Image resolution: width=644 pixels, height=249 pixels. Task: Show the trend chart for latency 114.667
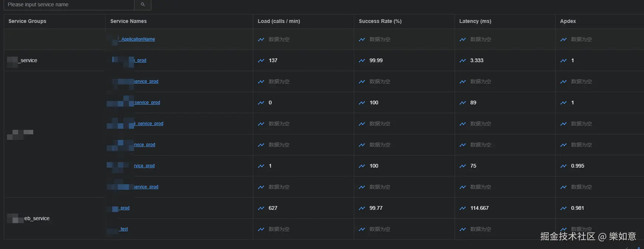coord(463,208)
